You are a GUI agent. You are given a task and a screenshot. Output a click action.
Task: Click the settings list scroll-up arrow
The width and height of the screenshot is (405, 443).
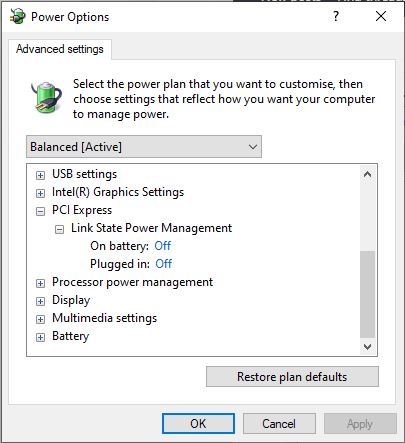coord(367,174)
